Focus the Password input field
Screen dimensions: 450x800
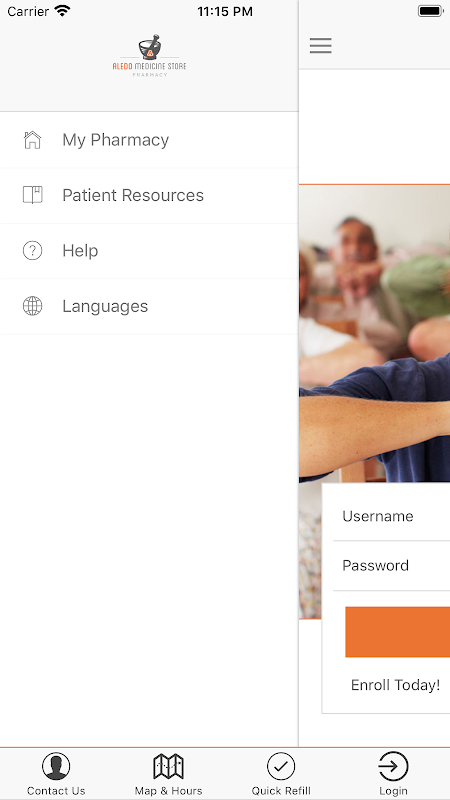point(391,565)
